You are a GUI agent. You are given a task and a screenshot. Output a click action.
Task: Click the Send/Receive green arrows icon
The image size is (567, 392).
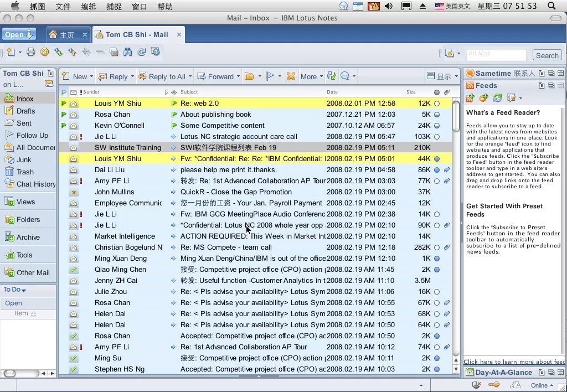point(331,76)
